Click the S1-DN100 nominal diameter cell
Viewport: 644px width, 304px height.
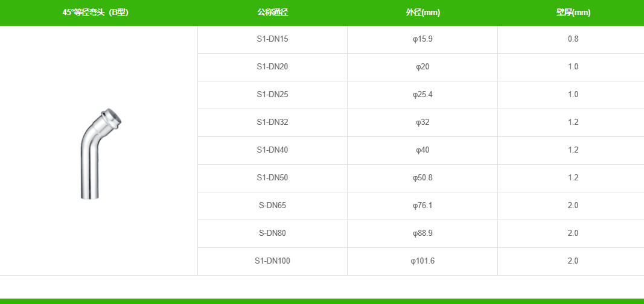pos(272,261)
